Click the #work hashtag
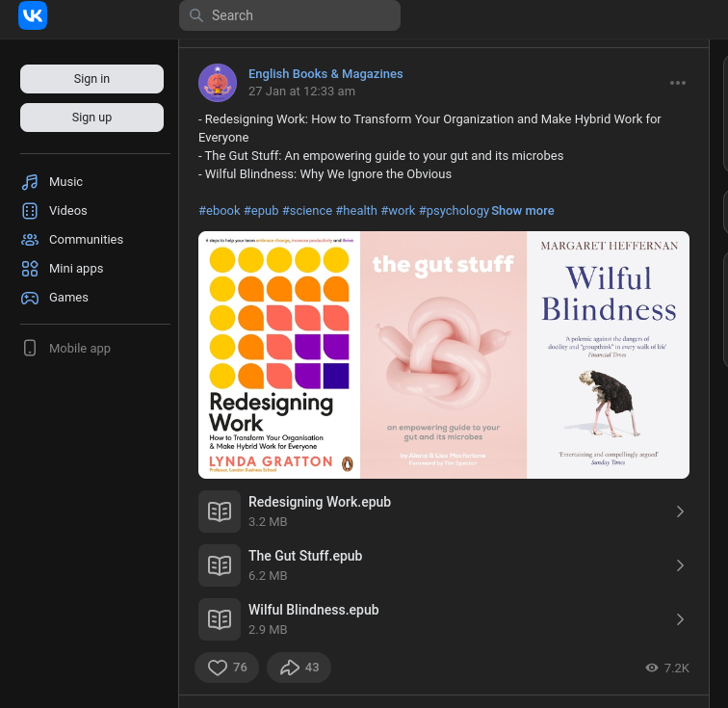 (x=399, y=211)
